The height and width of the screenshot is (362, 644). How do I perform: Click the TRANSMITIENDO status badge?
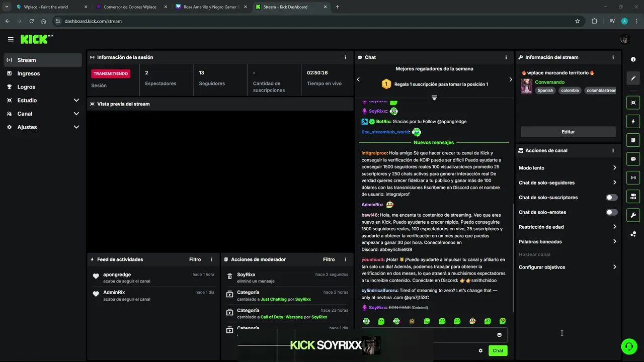point(111,73)
